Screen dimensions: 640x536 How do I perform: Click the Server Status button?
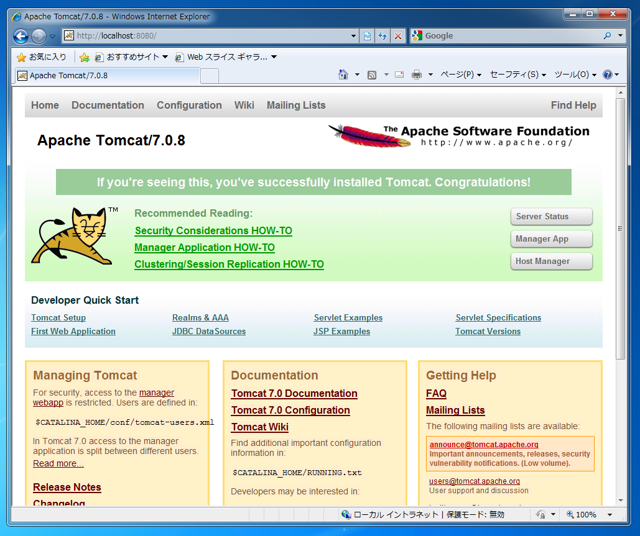(551, 216)
